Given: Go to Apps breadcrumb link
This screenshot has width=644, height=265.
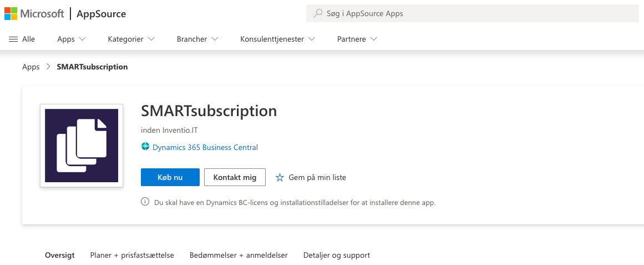Looking at the screenshot, I should point(31,67).
